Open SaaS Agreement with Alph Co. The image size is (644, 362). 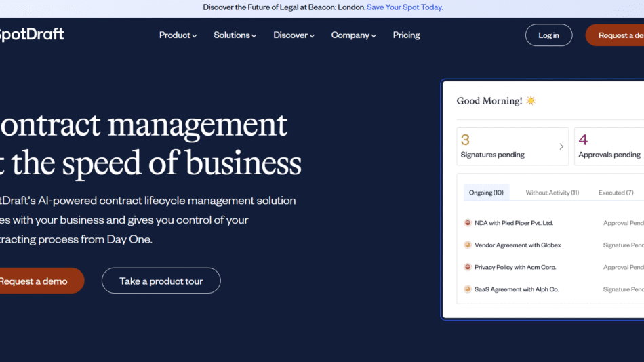tap(517, 289)
